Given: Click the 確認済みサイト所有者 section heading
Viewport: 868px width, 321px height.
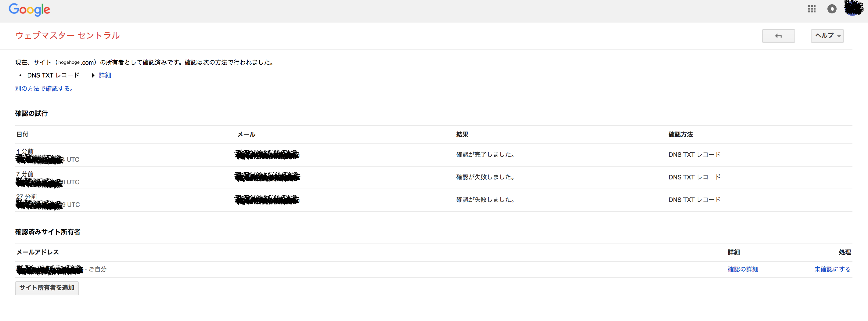Looking at the screenshot, I should pos(48,232).
